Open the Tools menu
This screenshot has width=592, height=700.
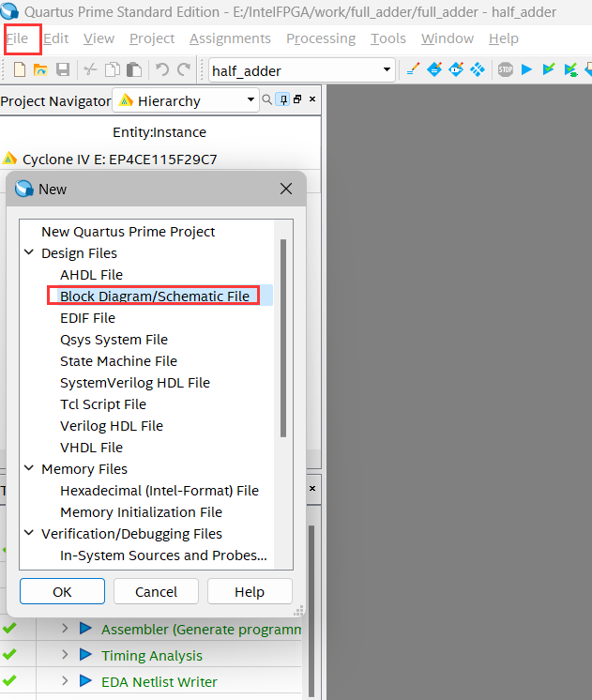388,38
